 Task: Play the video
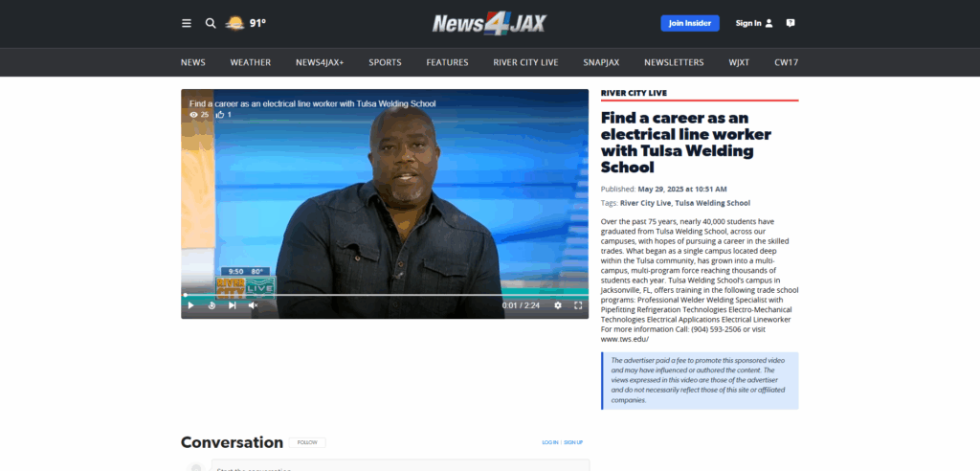pos(191,305)
